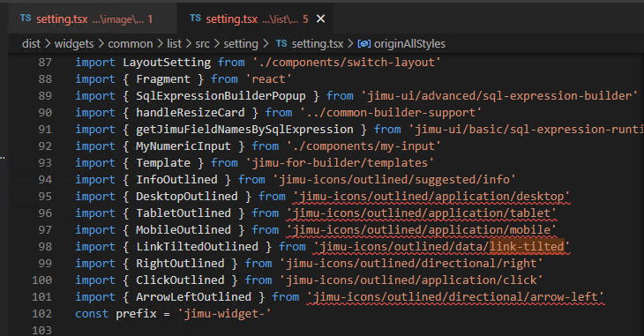Click ClickOutlined identifier

coord(180,280)
